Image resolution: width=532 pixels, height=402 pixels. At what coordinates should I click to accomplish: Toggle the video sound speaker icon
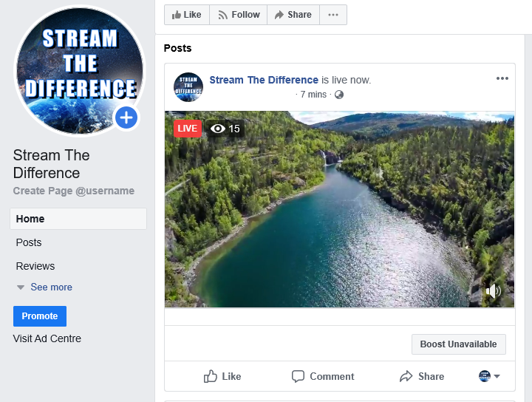click(493, 291)
